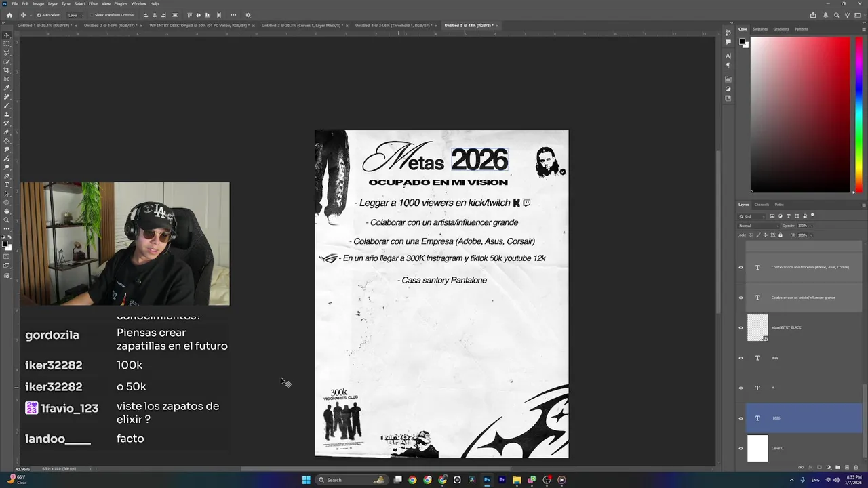Open the Select menu
The image size is (868, 488).
[x=79, y=3]
